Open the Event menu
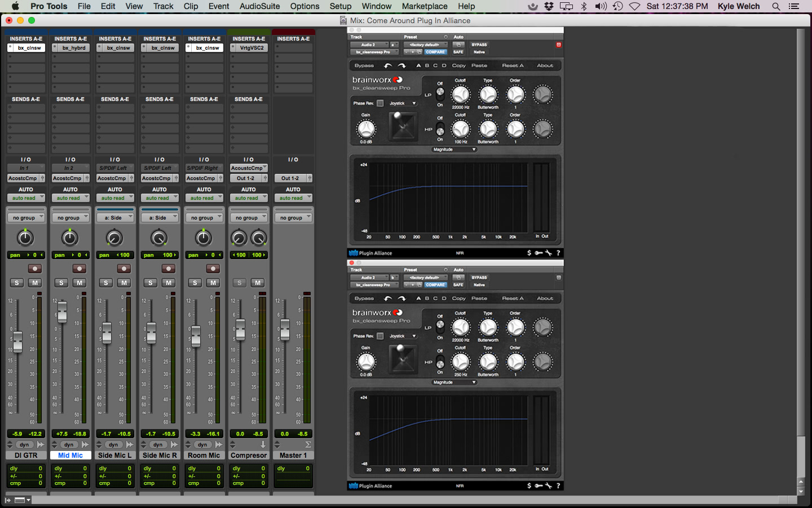The image size is (812, 508). pos(219,6)
